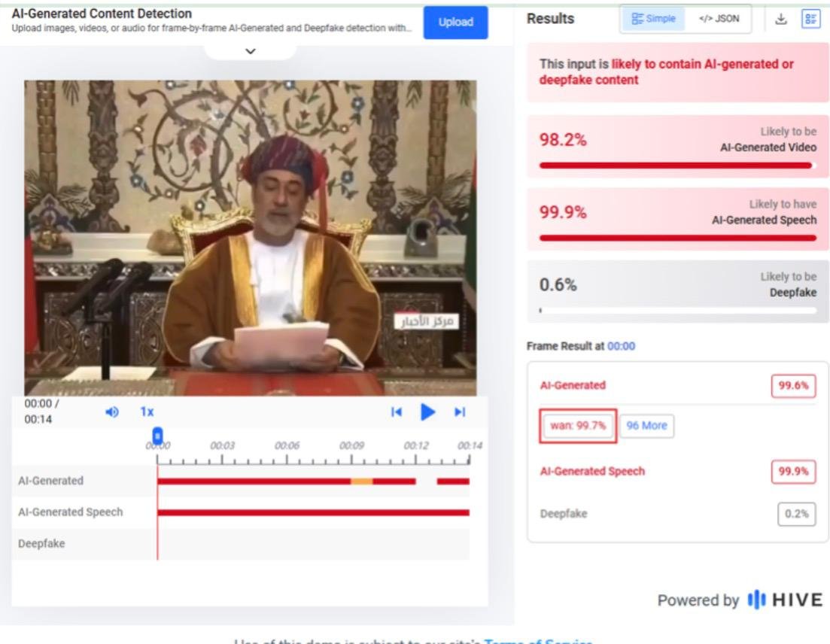
Task: Switch to the JSON results view
Action: click(x=719, y=19)
